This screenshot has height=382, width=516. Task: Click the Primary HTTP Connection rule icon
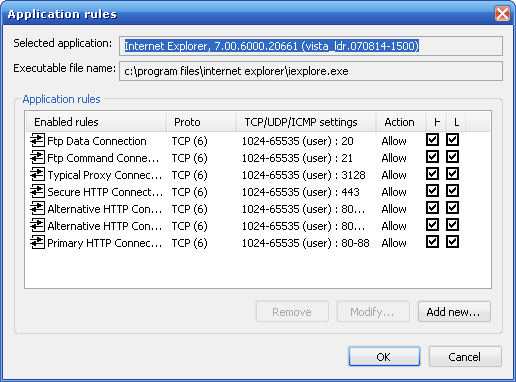point(37,242)
